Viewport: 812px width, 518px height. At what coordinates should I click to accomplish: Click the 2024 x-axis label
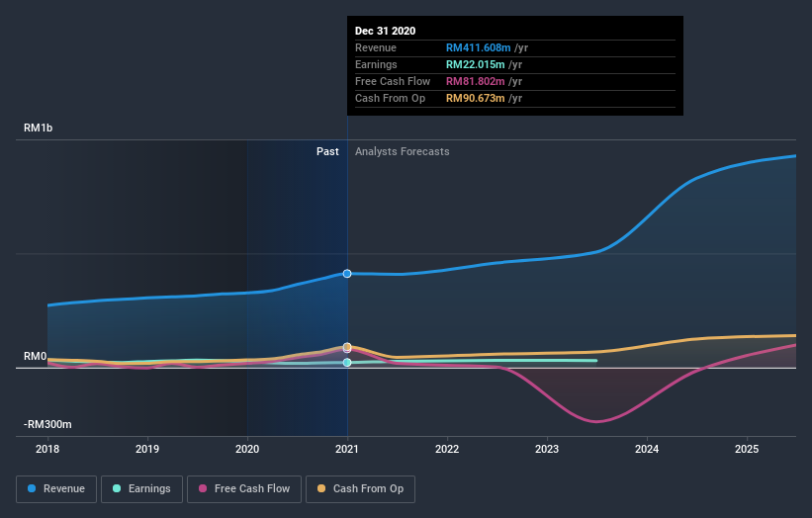pos(647,449)
